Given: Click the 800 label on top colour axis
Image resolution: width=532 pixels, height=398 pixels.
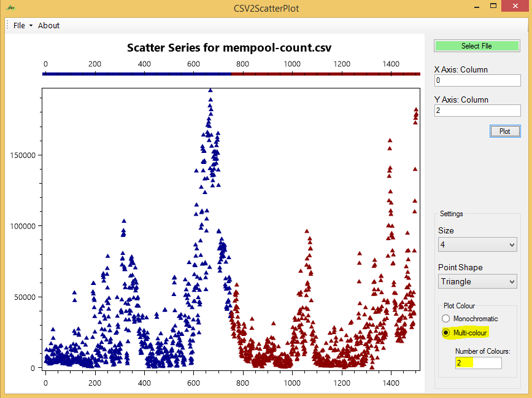Looking at the screenshot, I should pyautogui.click(x=242, y=64).
